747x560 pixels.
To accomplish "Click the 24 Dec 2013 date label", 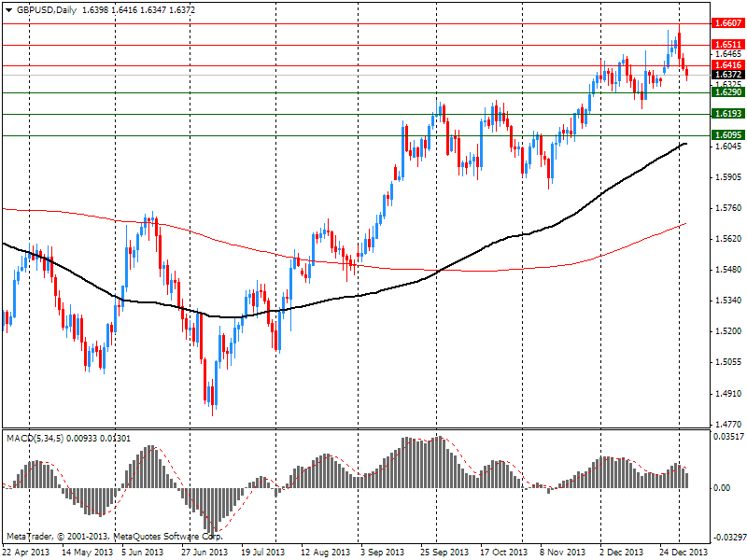I will (x=684, y=552).
